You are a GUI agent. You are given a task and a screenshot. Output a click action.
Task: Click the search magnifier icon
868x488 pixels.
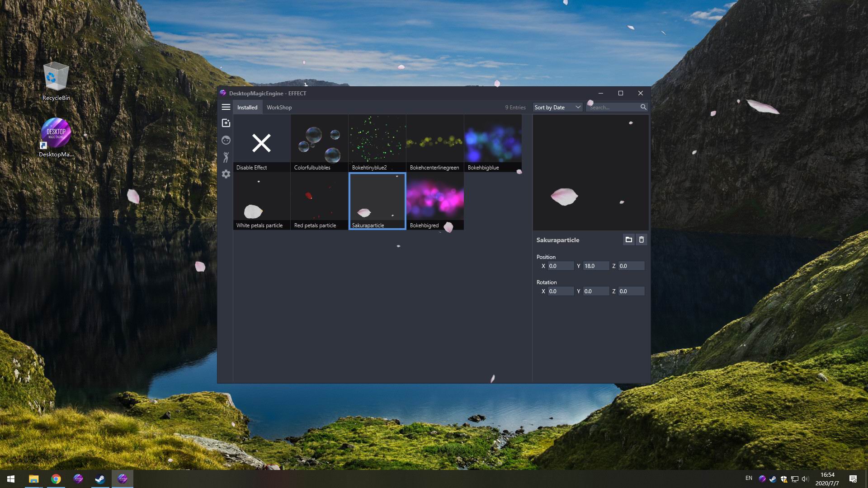click(x=643, y=107)
